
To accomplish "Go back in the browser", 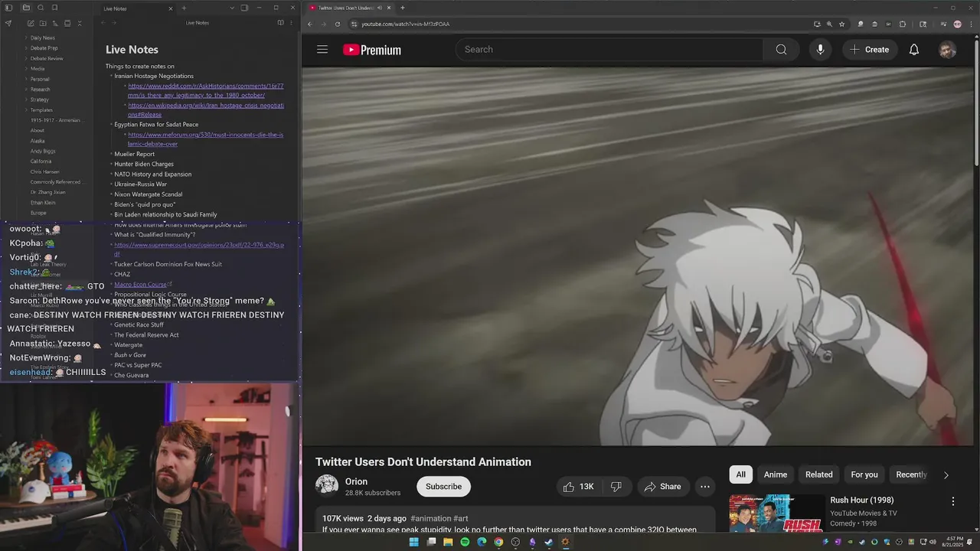I will coord(310,24).
